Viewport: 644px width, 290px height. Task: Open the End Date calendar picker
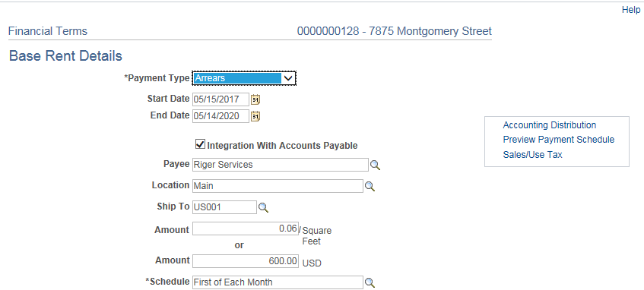coord(256,116)
